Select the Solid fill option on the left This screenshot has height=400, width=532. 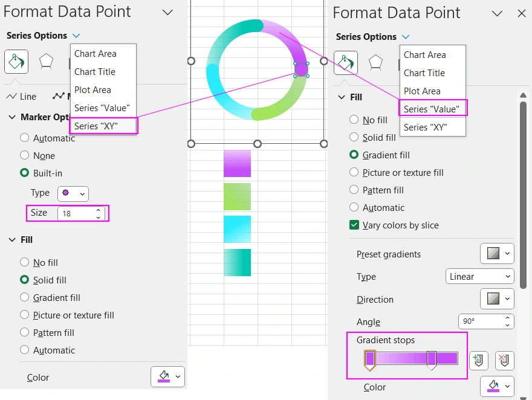(25, 280)
